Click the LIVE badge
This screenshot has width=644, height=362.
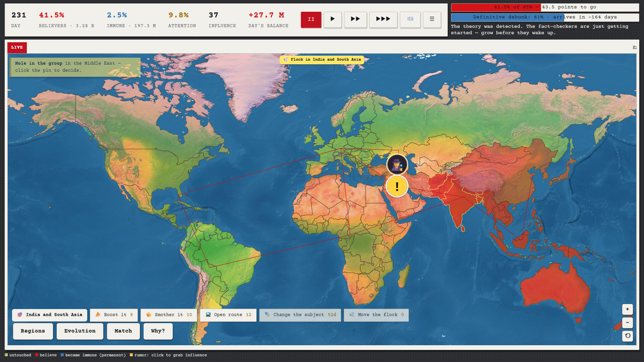coord(17,48)
